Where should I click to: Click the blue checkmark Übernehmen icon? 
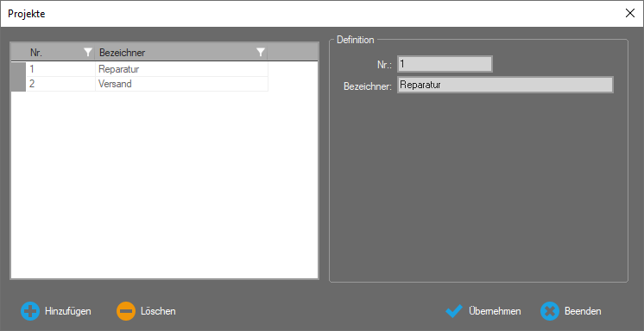[454, 311]
